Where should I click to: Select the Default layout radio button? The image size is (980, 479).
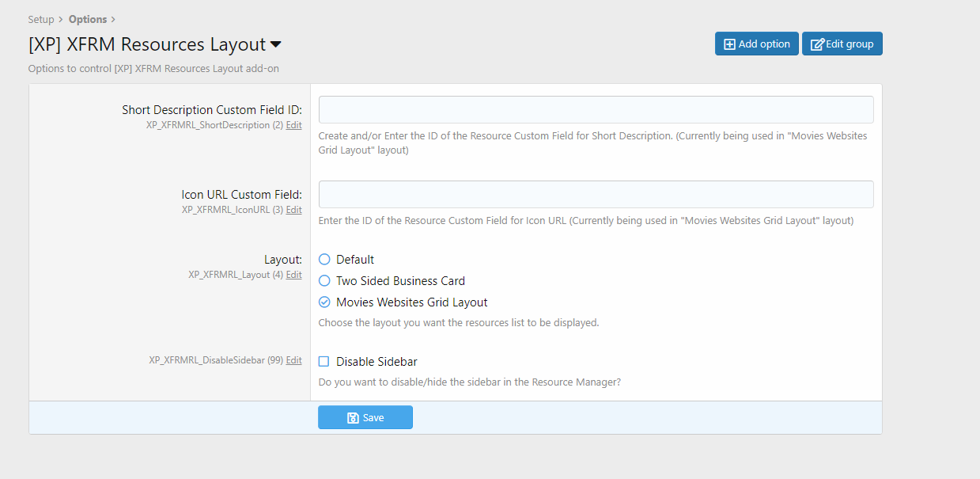(x=324, y=260)
